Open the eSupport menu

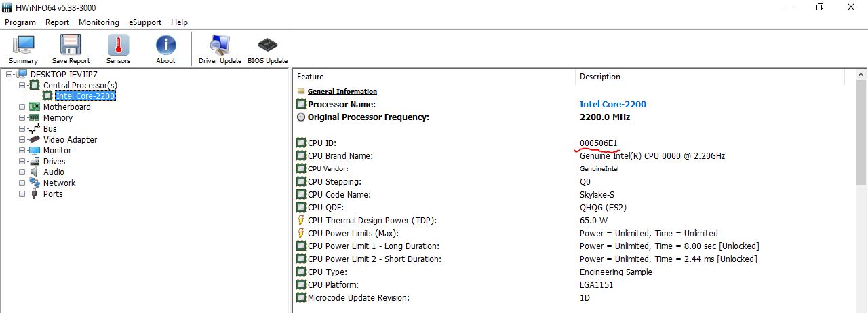pyautogui.click(x=144, y=22)
